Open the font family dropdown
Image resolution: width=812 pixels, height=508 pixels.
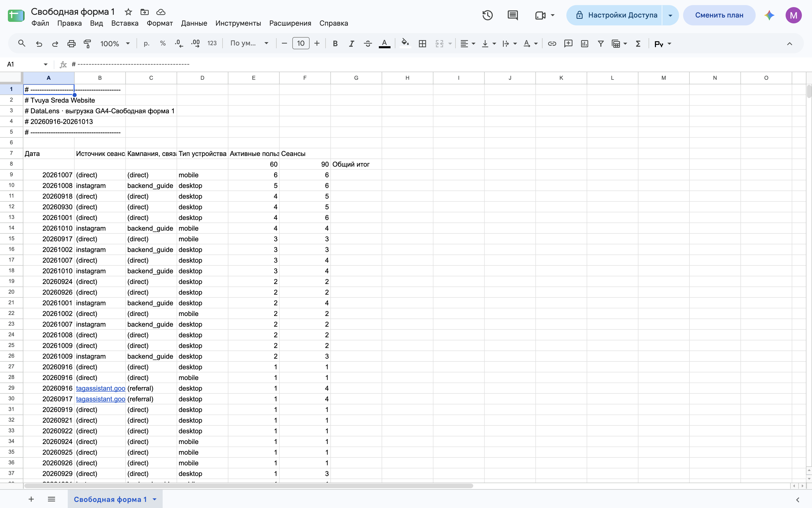[249, 43]
